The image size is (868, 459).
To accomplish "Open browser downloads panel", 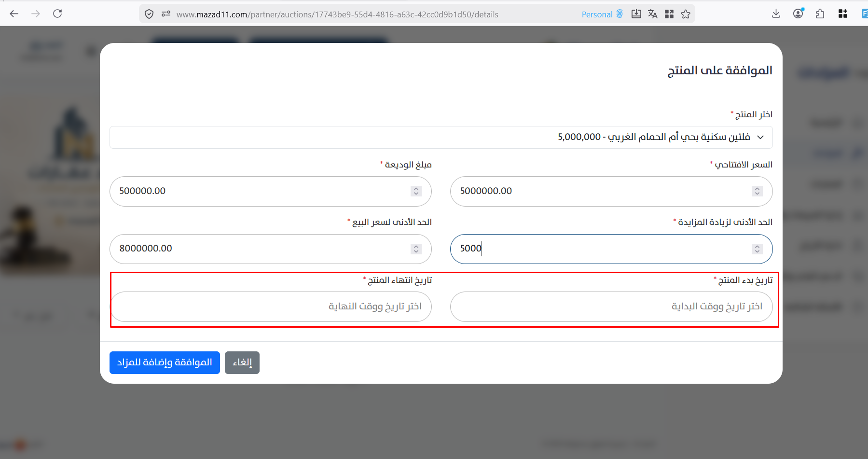I will pos(776,14).
